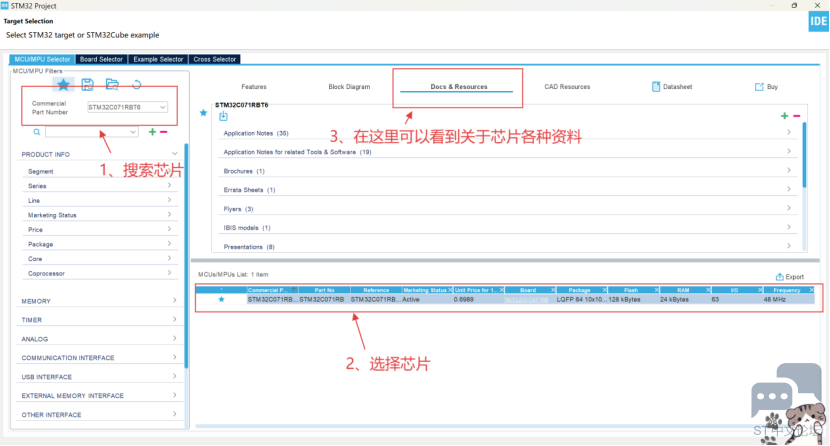
Task: Click the IDE logo in top right
Action: coord(818,22)
